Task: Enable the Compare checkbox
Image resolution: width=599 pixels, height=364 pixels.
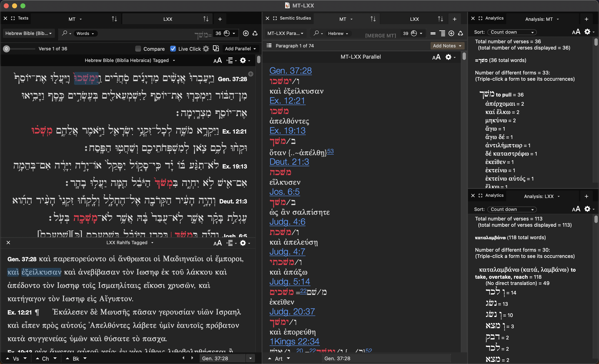Action: pos(138,49)
